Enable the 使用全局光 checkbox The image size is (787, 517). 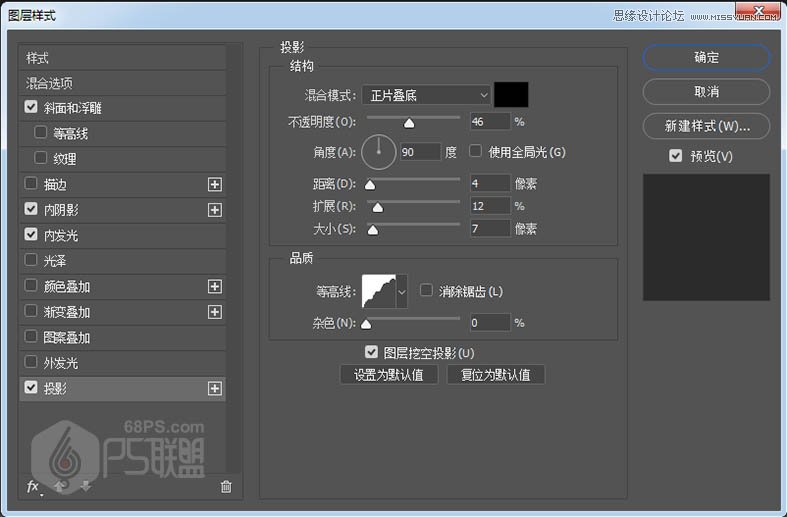[476, 152]
